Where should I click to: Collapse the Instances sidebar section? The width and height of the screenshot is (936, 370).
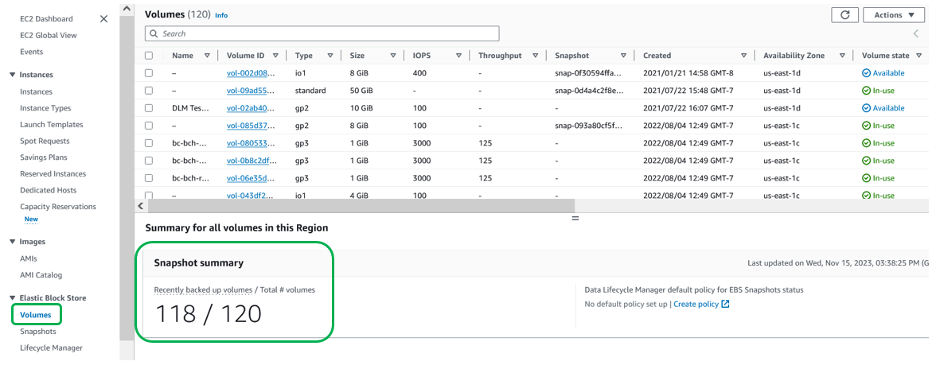tap(13, 75)
